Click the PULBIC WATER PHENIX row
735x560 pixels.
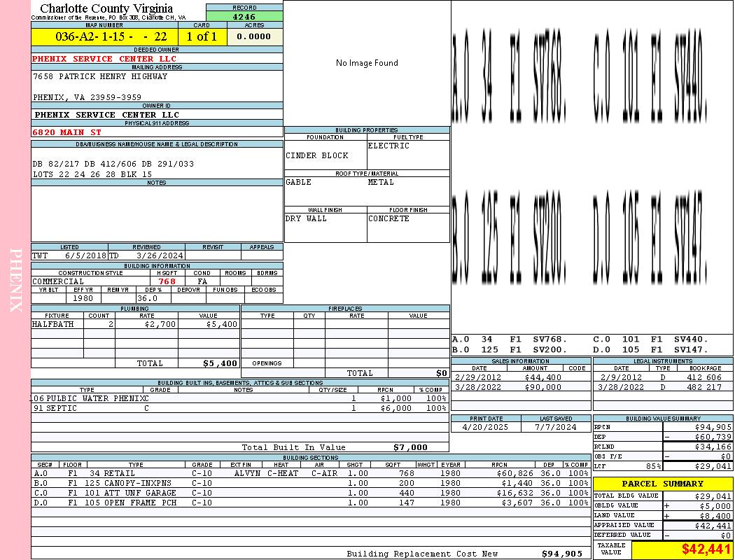[x=239, y=398]
